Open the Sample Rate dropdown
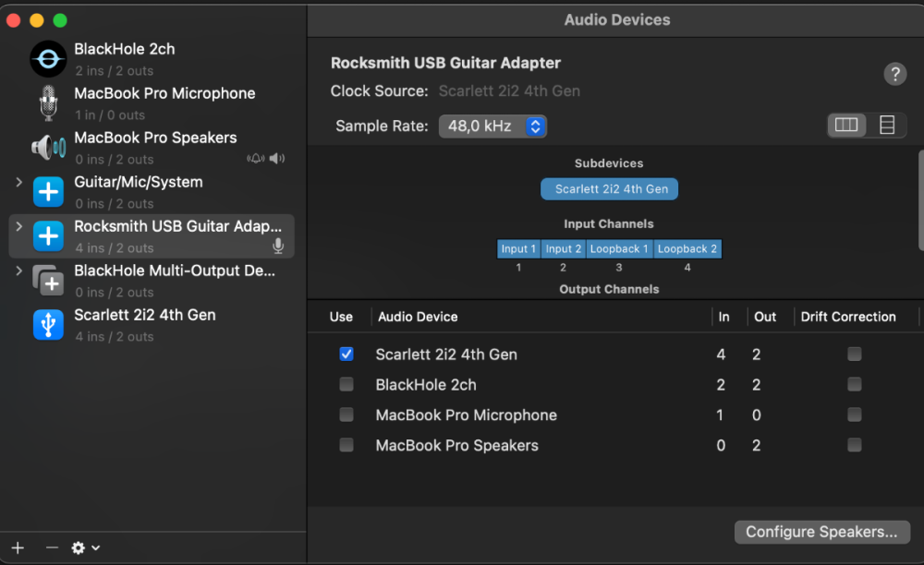This screenshot has width=924, height=565. pos(492,126)
